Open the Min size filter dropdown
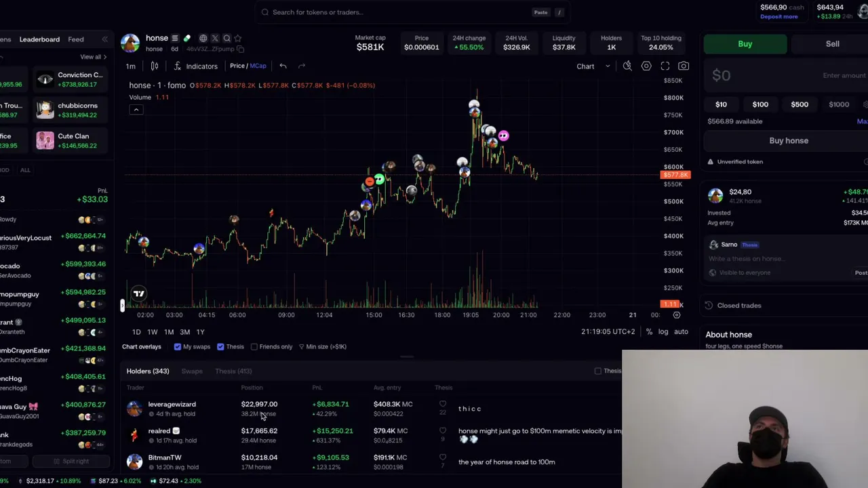 click(x=323, y=346)
